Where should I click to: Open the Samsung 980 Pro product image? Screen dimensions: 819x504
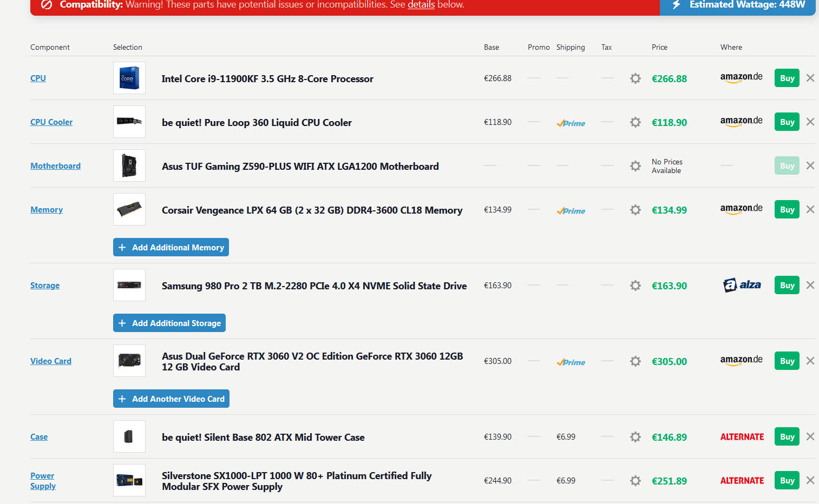(129, 285)
